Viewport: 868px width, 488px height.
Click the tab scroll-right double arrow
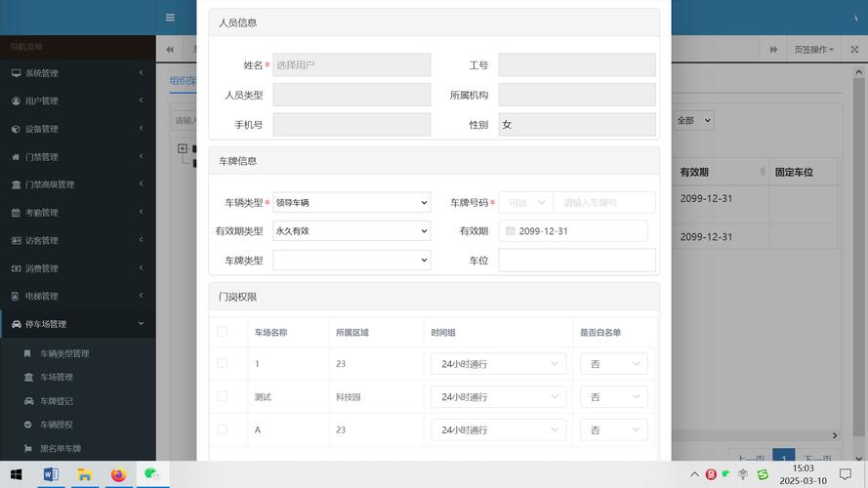click(774, 49)
